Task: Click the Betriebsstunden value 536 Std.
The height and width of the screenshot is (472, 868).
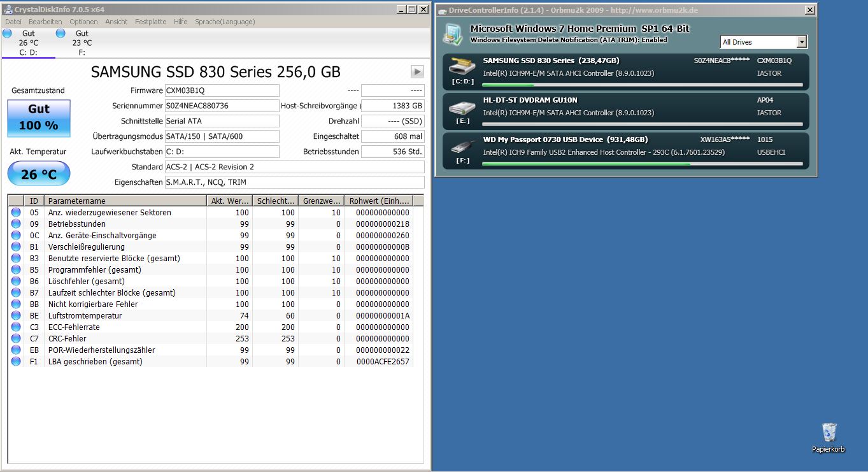Action: pos(393,152)
